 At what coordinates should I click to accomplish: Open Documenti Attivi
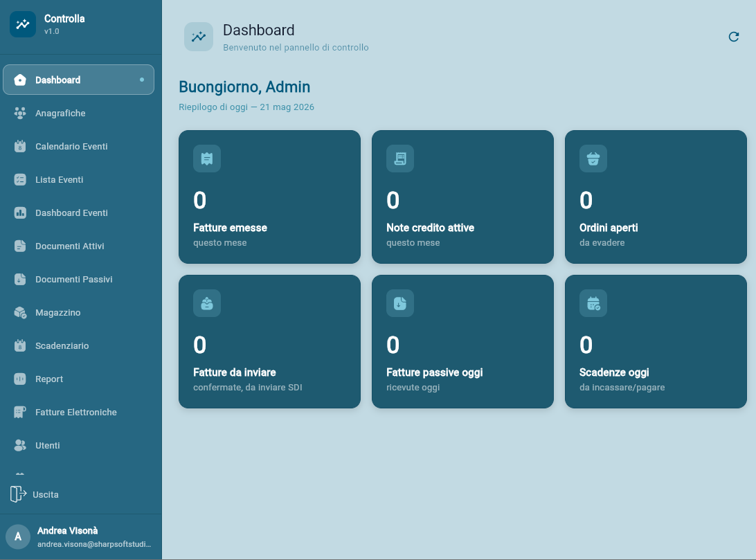click(x=79, y=246)
